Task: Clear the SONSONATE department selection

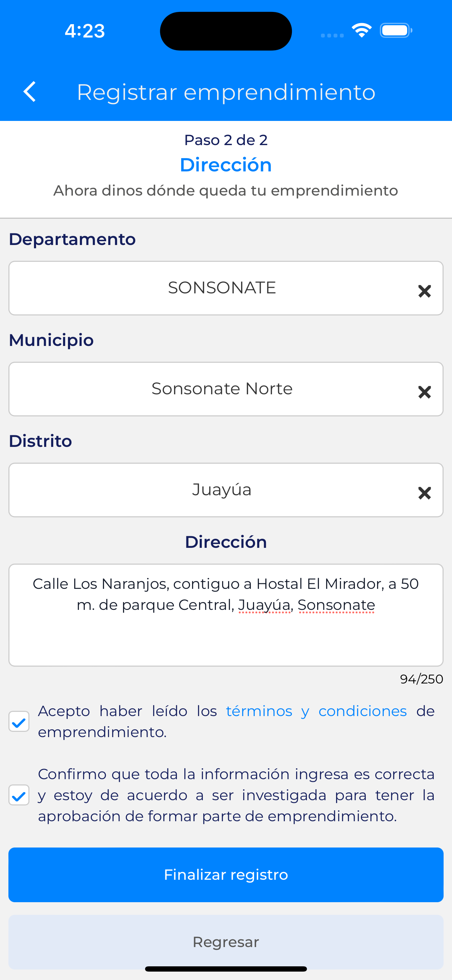Action: [424, 291]
